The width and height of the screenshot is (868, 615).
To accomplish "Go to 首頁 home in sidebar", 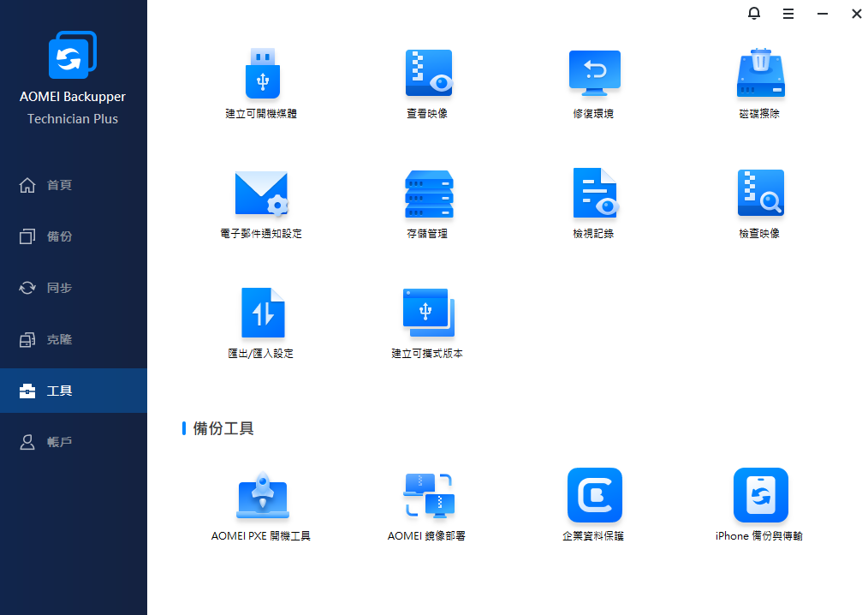I will [x=74, y=185].
